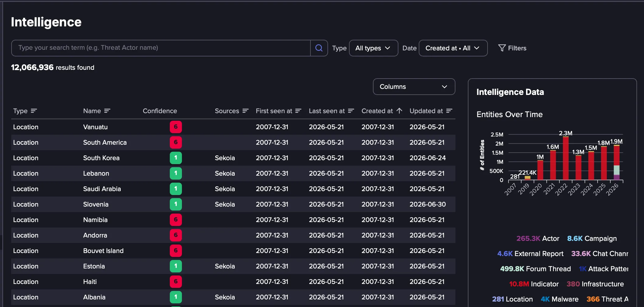644x307 pixels.
Task: Toggle Created at ascending arrow
Action: click(x=399, y=111)
